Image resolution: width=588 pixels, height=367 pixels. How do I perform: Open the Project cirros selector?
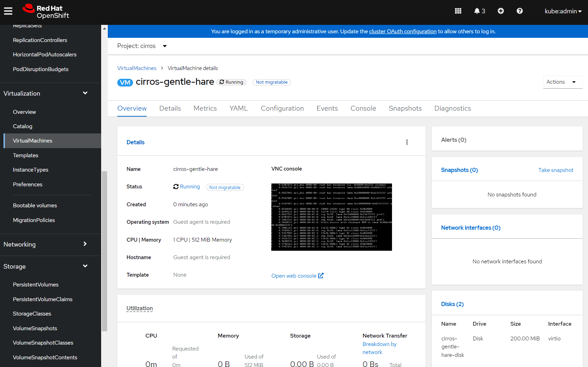142,46
